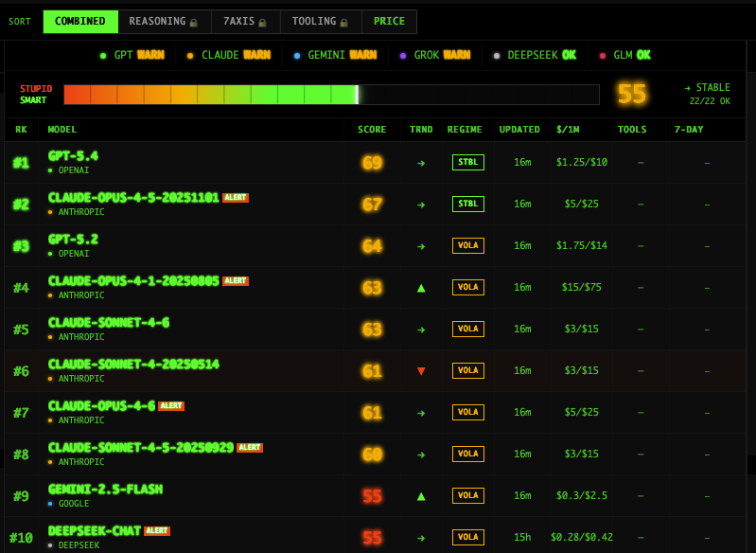
Task: Click the lock icon on the REASONING tab
Action: 193,23
